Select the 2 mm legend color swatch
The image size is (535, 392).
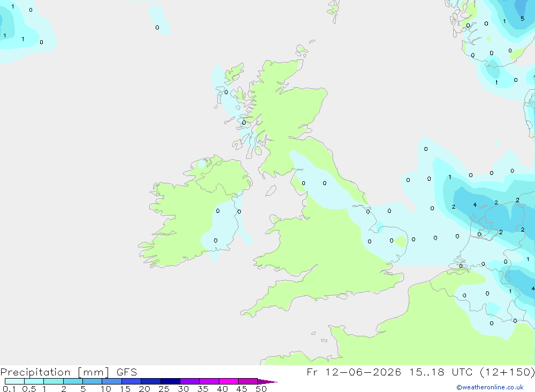click(x=73, y=381)
